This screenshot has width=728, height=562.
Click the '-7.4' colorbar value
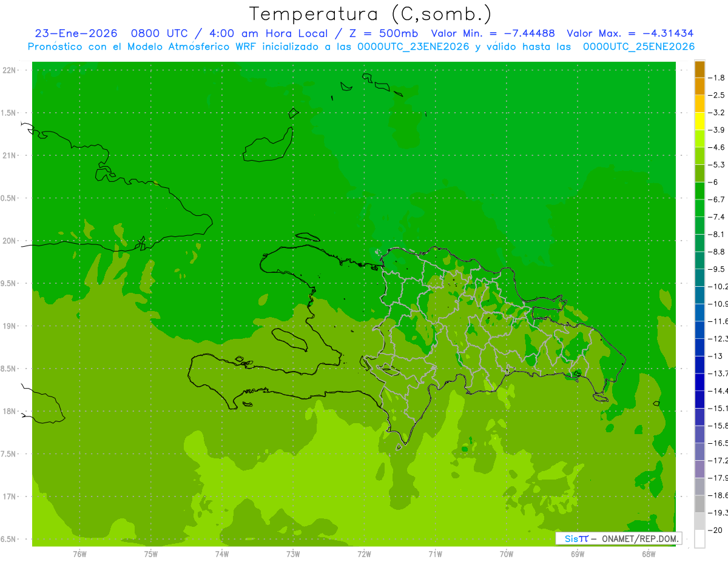[716, 217]
